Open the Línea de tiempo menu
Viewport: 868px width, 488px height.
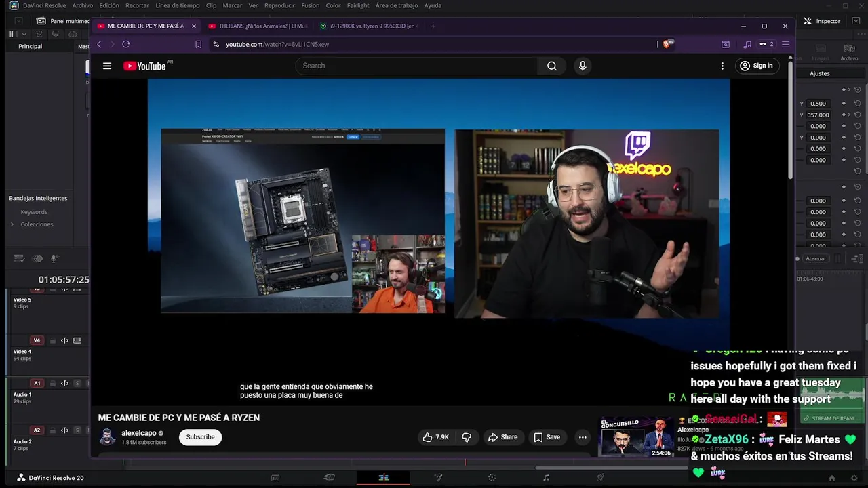pyautogui.click(x=178, y=5)
